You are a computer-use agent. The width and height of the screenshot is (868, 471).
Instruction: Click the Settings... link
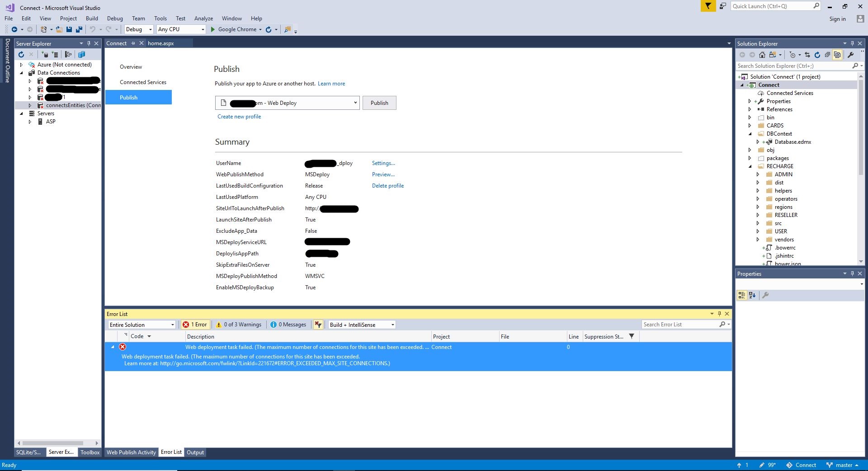click(x=383, y=163)
